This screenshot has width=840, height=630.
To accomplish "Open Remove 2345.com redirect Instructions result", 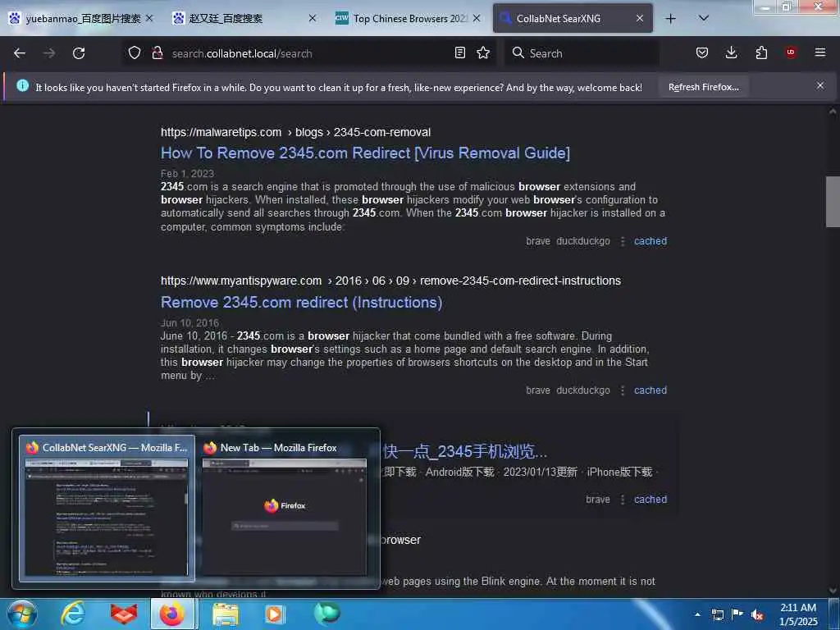I will tap(302, 303).
